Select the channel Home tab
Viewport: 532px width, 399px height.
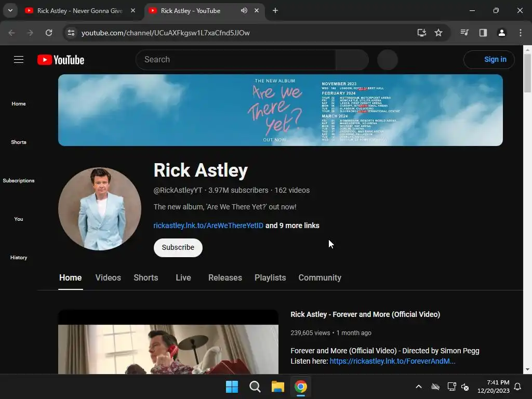click(70, 277)
